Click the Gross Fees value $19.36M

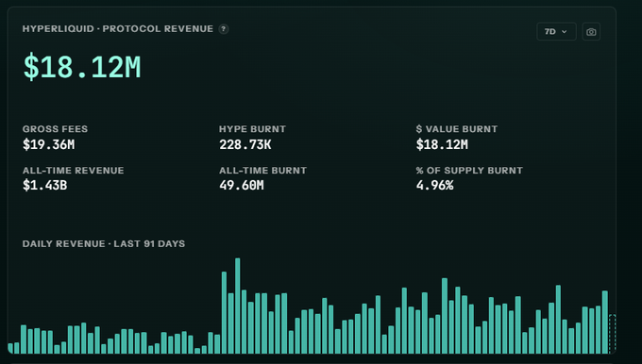pyautogui.click(x=49, y=144)
